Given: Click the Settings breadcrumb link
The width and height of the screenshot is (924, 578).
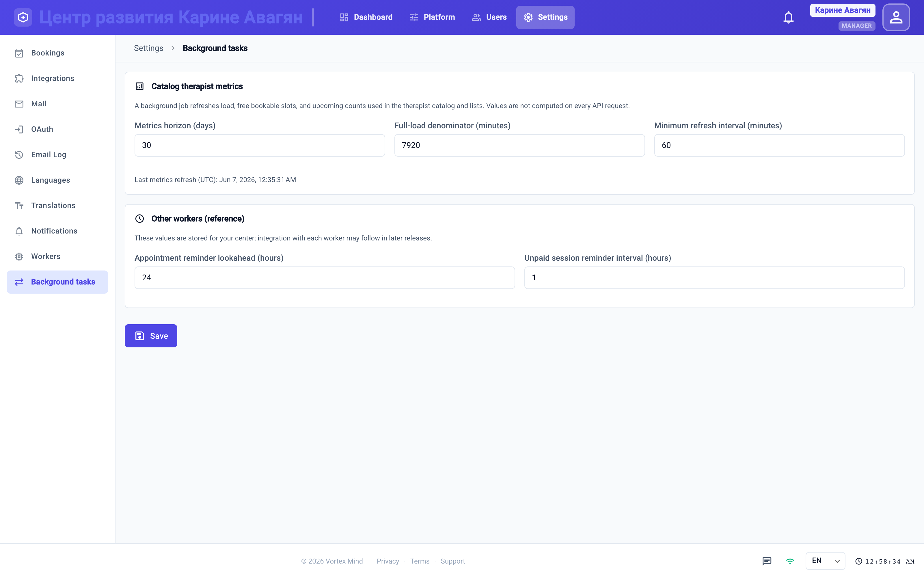Looking at the screenshot, I should (148, 48).
